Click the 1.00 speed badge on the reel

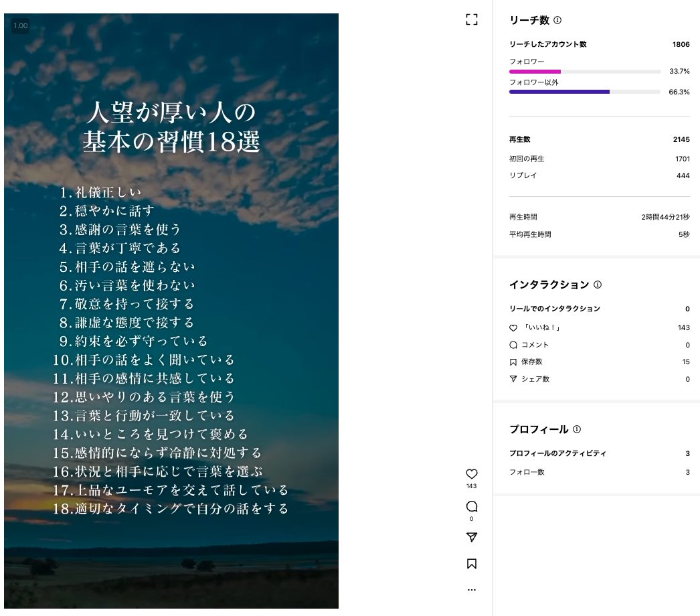pyautogui.click(x=21, y=25)
